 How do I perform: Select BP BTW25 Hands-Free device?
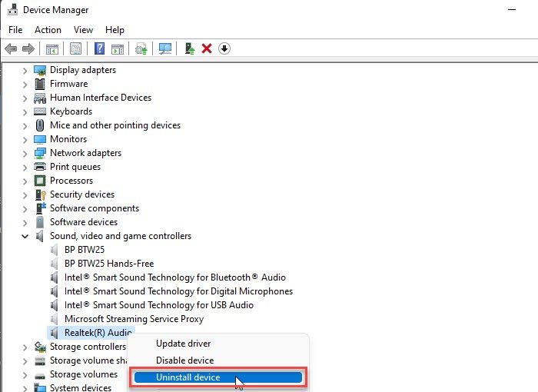pos(109,264)
